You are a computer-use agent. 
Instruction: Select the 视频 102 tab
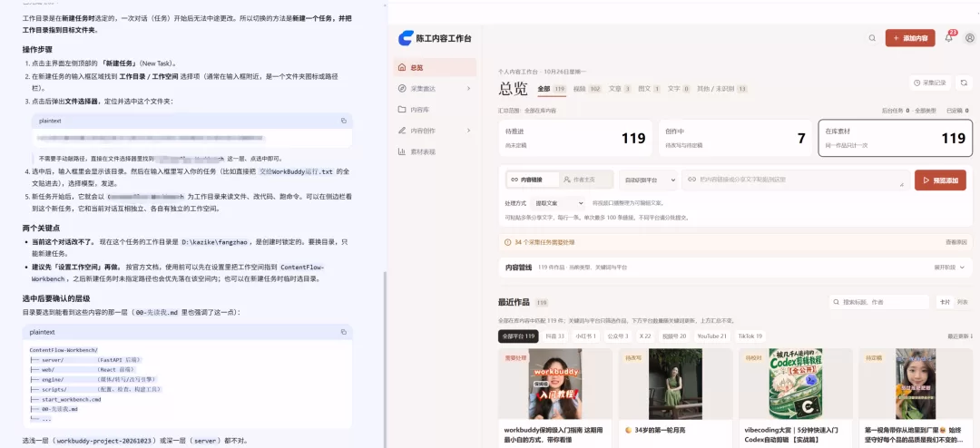[x=587, y=89]
